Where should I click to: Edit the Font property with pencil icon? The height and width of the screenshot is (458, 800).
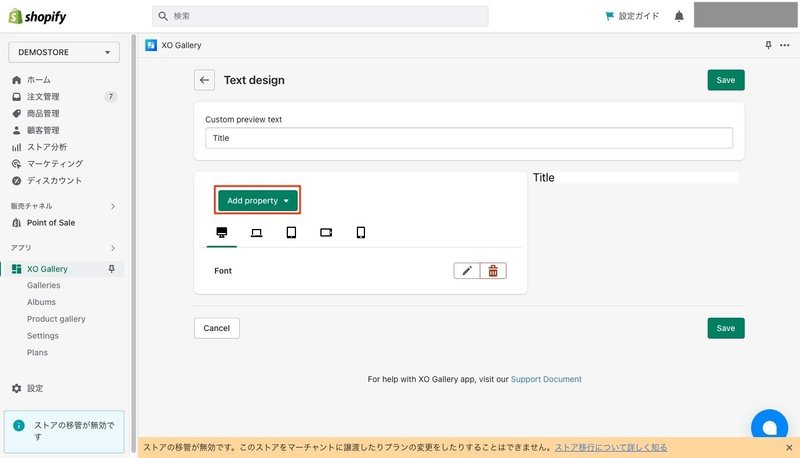click(467, 271)
